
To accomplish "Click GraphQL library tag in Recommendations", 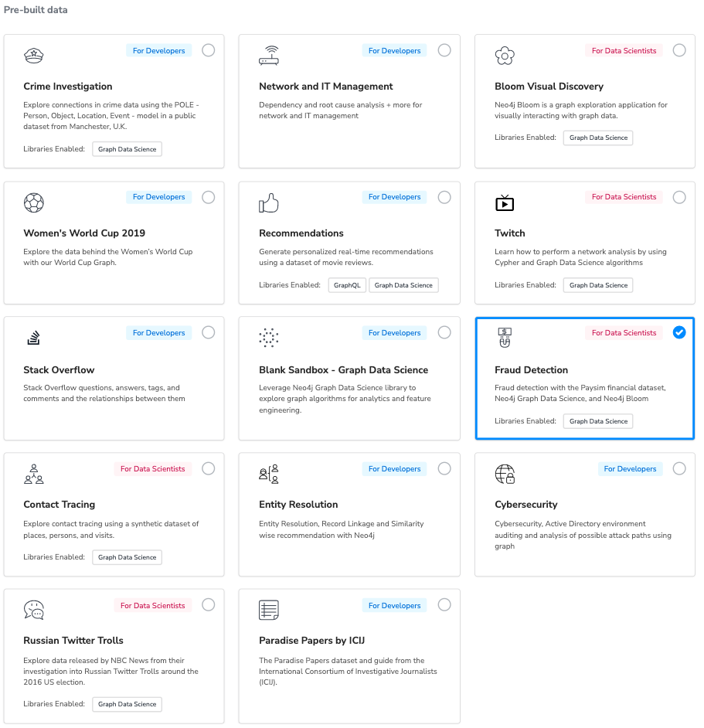I will (x=347, y=285).
